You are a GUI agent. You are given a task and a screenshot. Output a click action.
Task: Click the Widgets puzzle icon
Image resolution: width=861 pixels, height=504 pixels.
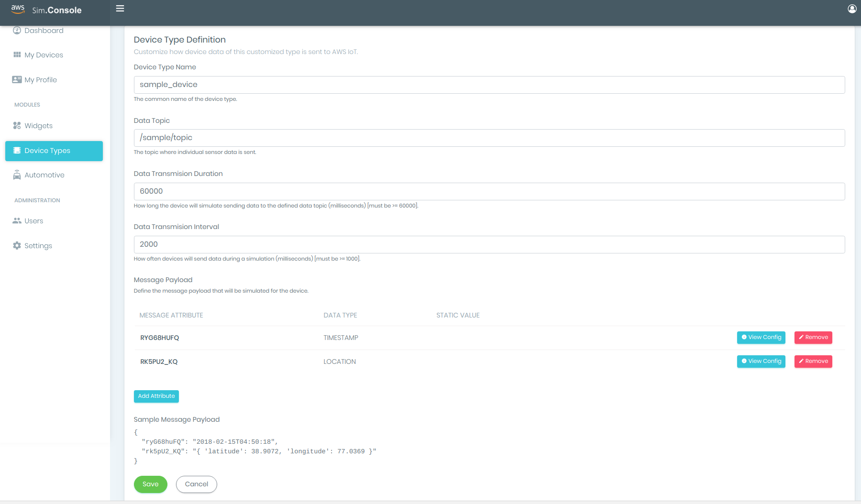[x=17, y=125]
